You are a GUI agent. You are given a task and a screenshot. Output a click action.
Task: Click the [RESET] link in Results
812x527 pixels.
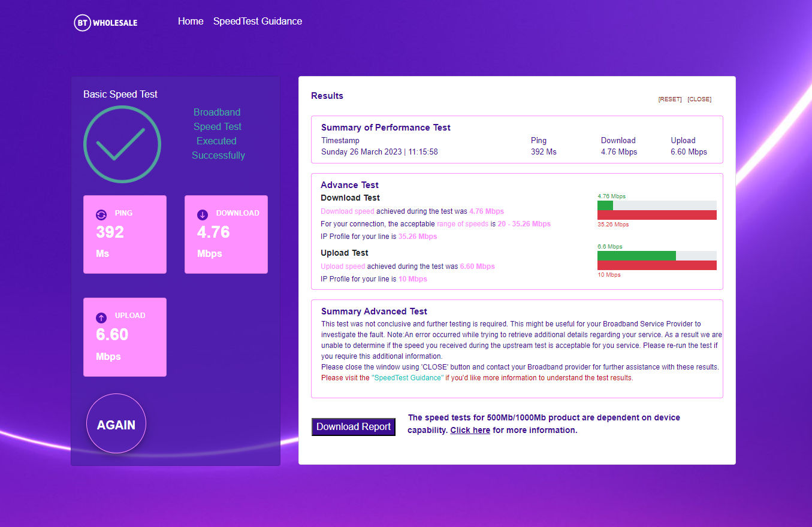point(669,99)
